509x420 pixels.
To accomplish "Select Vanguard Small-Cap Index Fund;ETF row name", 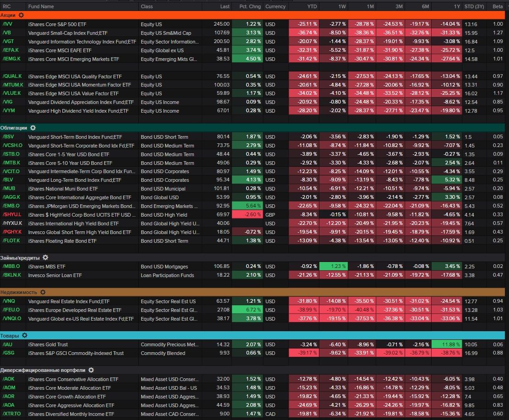I will pyautogui.click(x=68, y=33).
